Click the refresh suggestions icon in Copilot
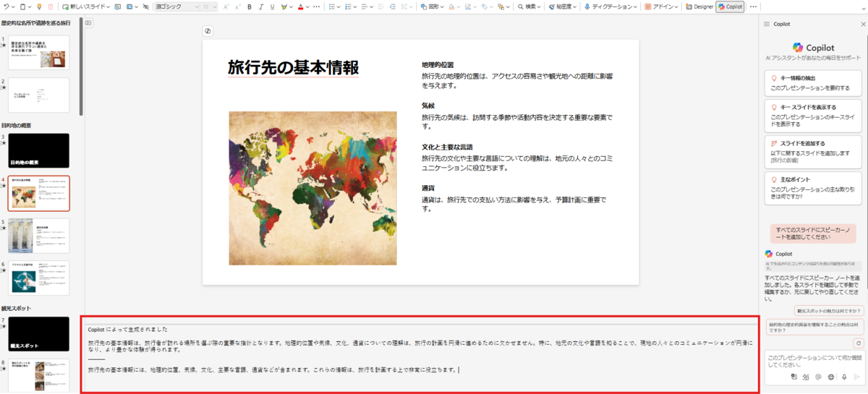The height and width of the screenshot is (394, 868). (858, 343)
